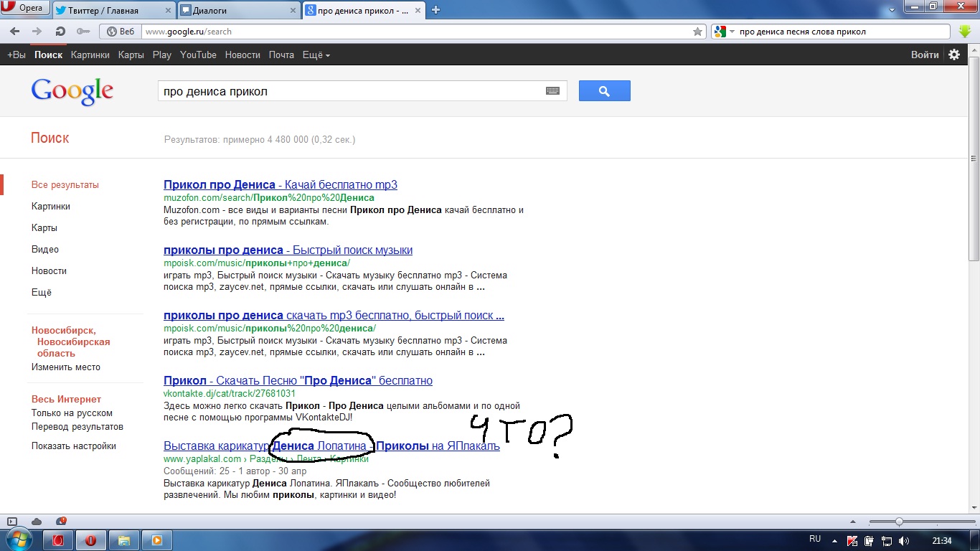Open the Opera Link cloud icon
This screenshot has width=980, height=551.
(x=37, y=521)
